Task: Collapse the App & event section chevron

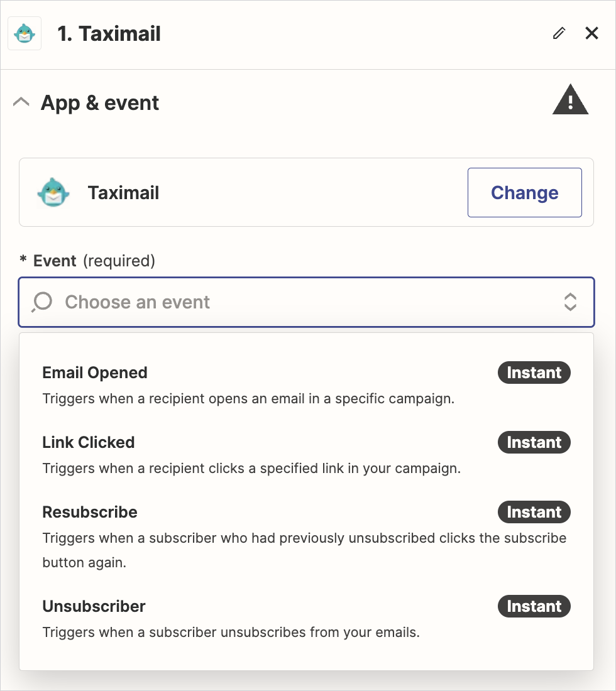Action: (x=21, y=102)
